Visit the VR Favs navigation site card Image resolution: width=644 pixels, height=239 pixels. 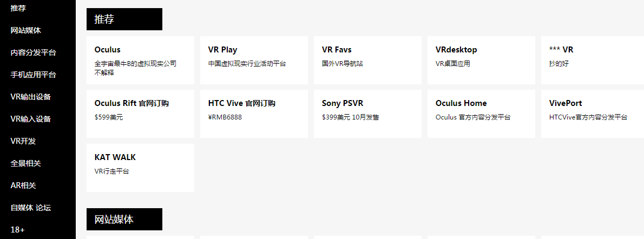[x=367, y=60]
